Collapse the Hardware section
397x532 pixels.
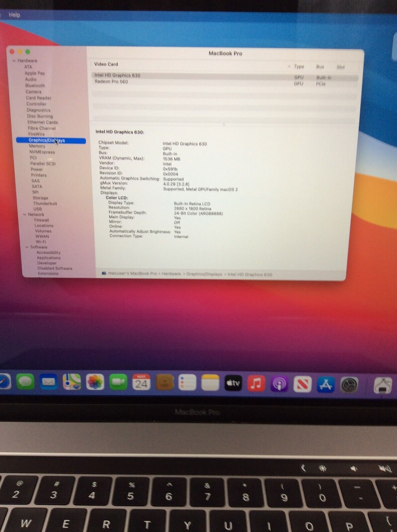tap(14, 61)
